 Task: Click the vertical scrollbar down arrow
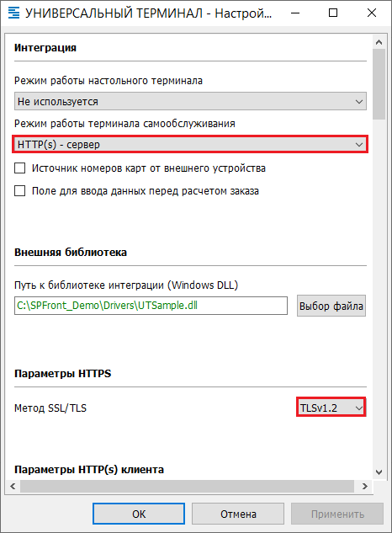point(379,472)
